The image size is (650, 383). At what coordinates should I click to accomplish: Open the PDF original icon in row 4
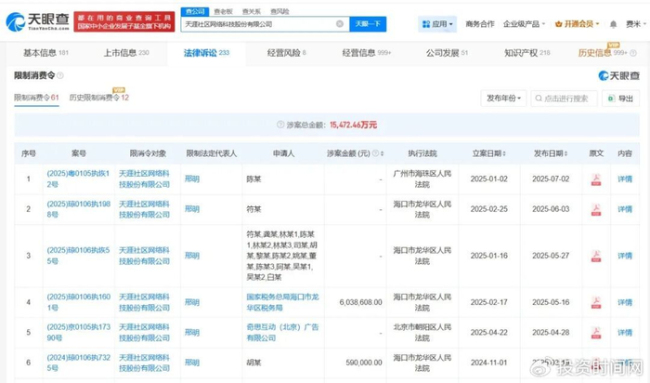tap(596, 302)
